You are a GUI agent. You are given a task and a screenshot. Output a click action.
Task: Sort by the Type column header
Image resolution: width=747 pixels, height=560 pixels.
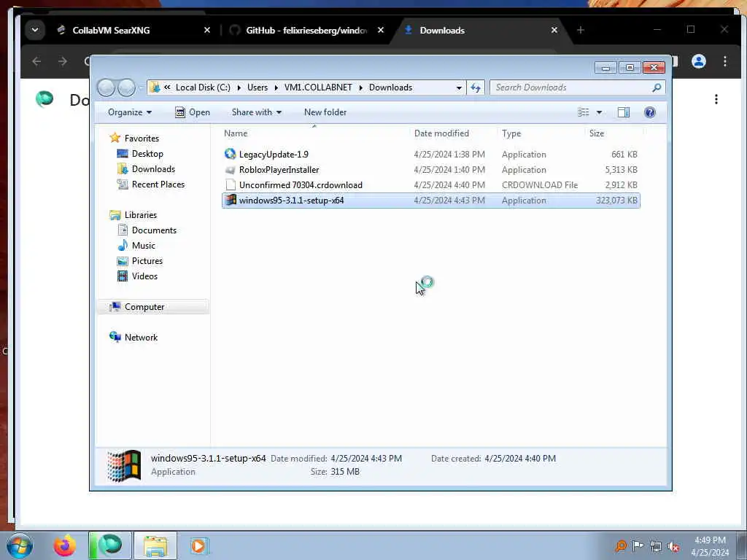(511, 133)
